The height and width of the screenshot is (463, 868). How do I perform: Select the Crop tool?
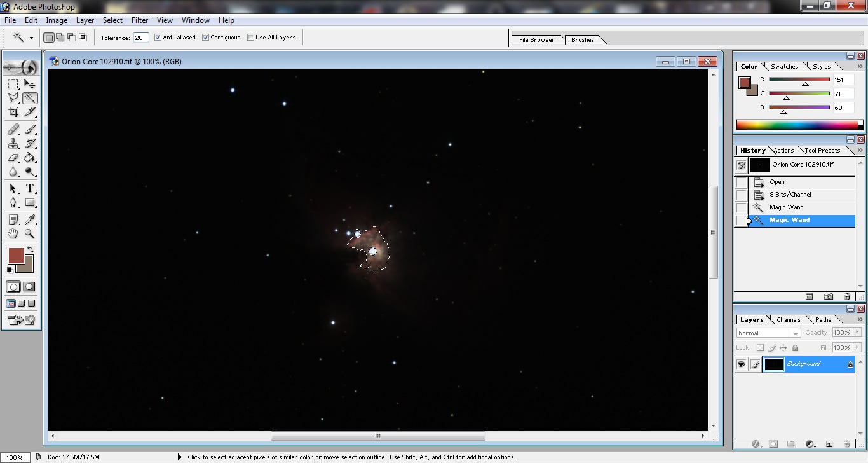(13, 112)
